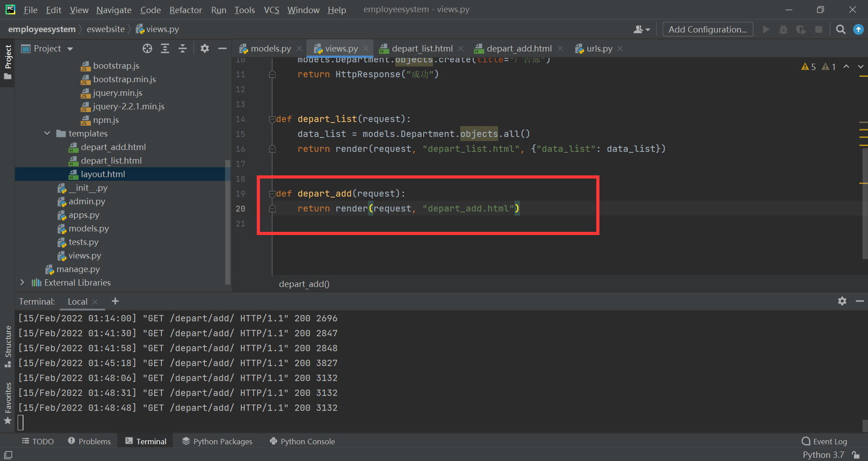
Task: Open the Problems tool window
Action: [x=90, y=441]
